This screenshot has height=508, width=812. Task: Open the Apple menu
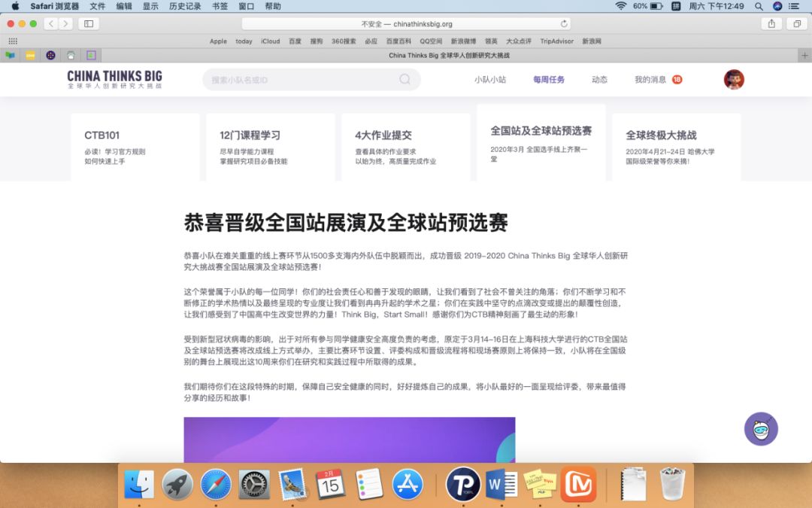coord(14,6)
